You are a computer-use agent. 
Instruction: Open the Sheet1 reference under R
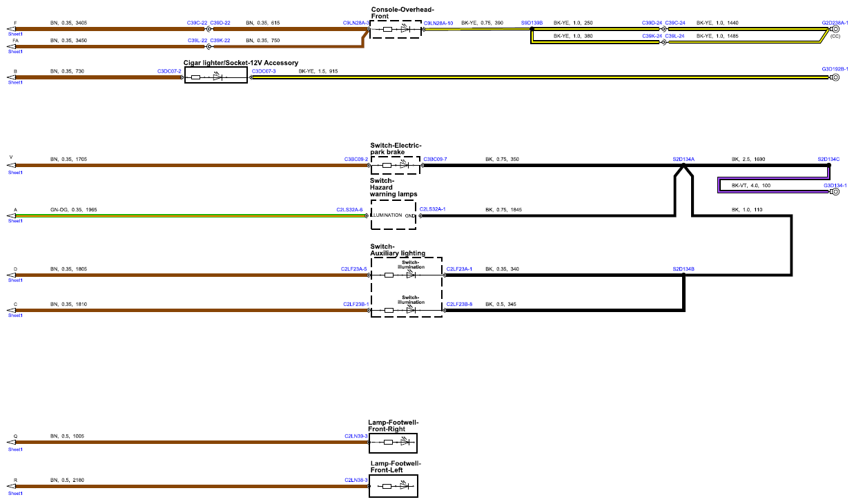(15, 494)
